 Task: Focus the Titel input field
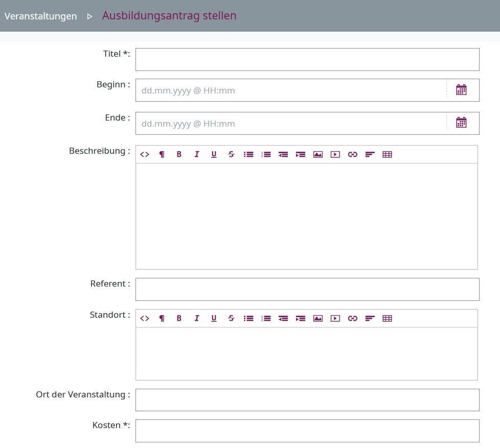click(307, 59)
